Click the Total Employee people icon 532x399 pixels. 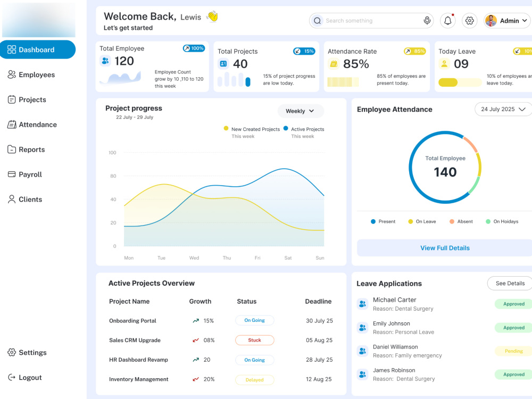pos(105,61)
